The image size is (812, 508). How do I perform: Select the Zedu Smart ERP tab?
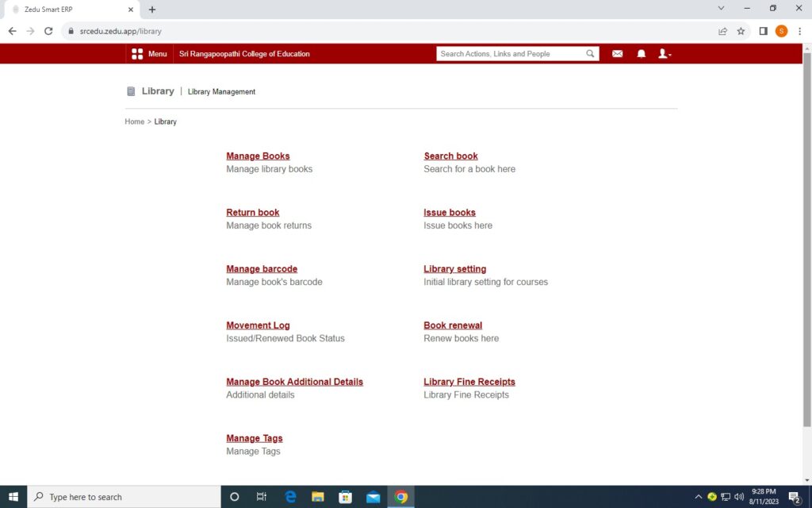67,10
